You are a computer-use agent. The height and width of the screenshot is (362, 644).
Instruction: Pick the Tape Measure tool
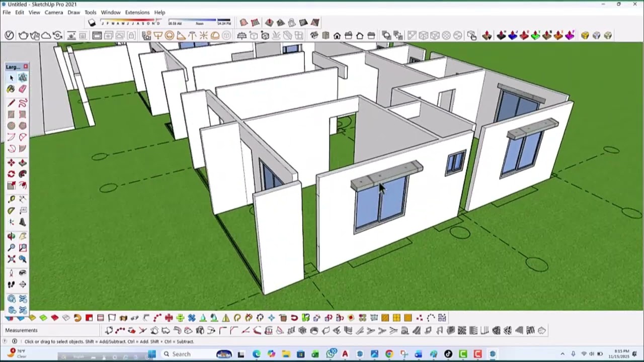point(11,200)
